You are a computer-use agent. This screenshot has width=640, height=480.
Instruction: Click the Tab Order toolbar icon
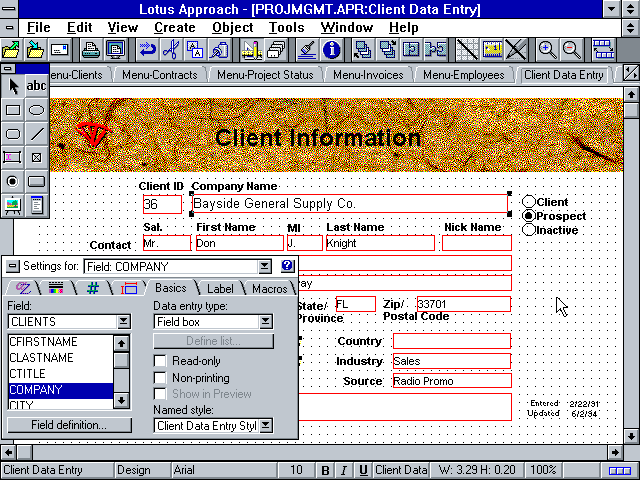[603, 50]
